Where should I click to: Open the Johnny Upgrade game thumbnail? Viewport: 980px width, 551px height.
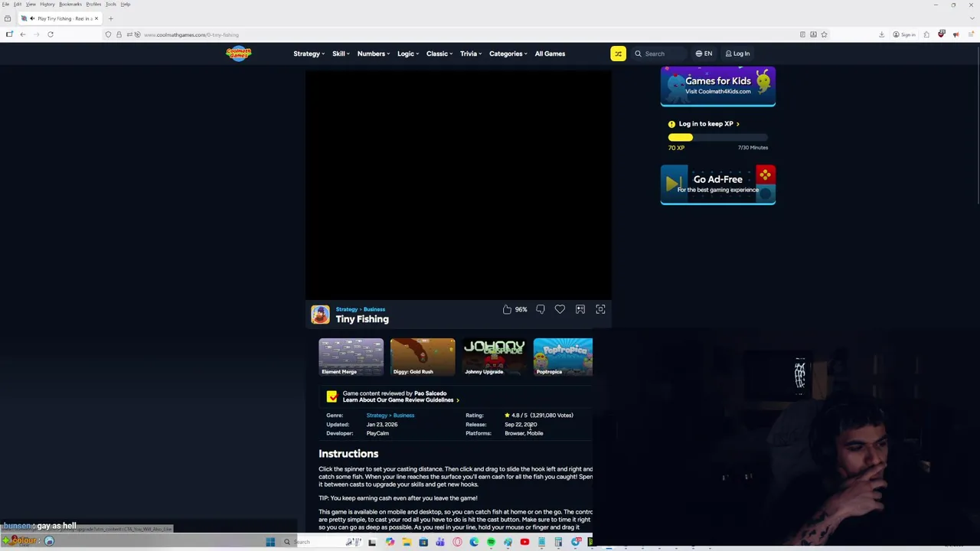494,357
